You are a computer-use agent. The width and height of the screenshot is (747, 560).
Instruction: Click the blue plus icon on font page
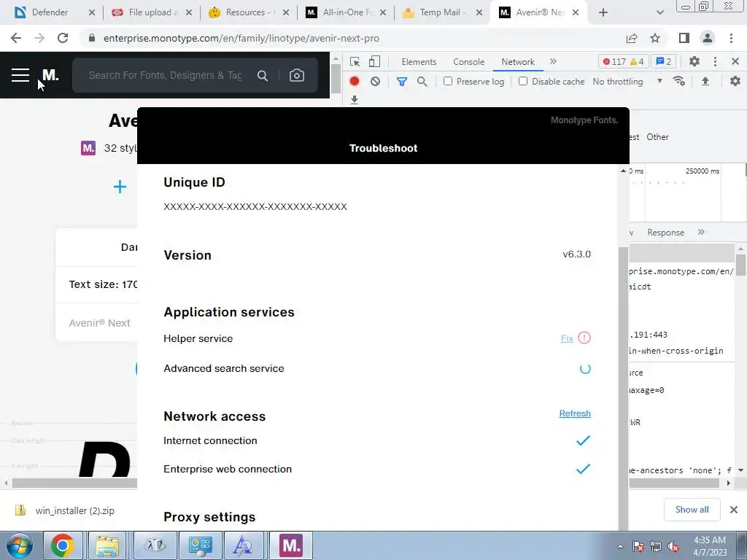click(x=120, y=187)
